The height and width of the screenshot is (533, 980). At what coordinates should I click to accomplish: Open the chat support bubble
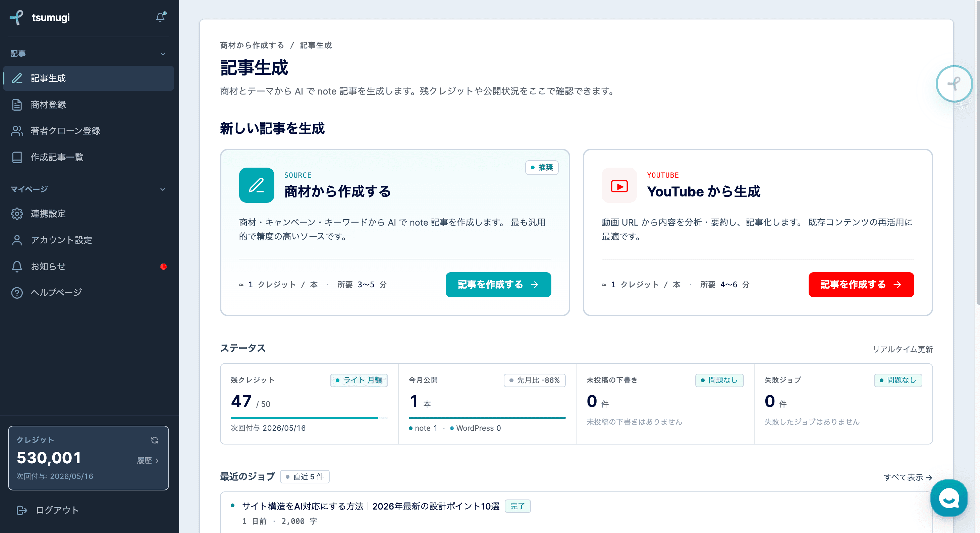pyautogui.click(x=949, y=498)
